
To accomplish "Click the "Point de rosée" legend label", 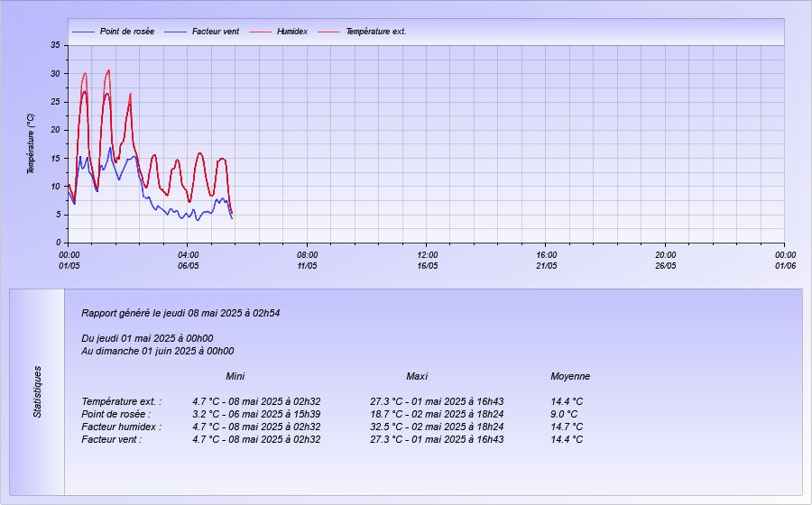I will tap(127, 32).
